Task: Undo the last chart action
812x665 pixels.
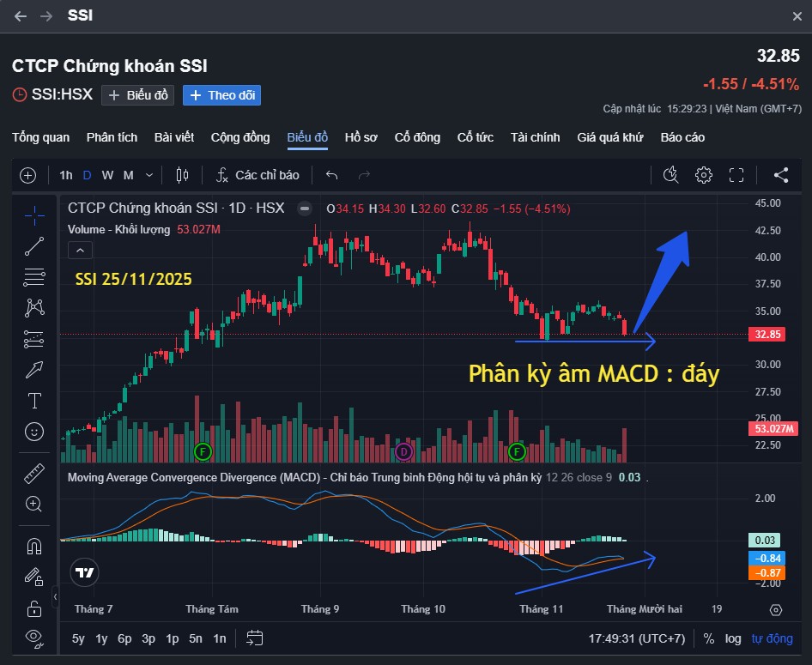Action: 332,175
